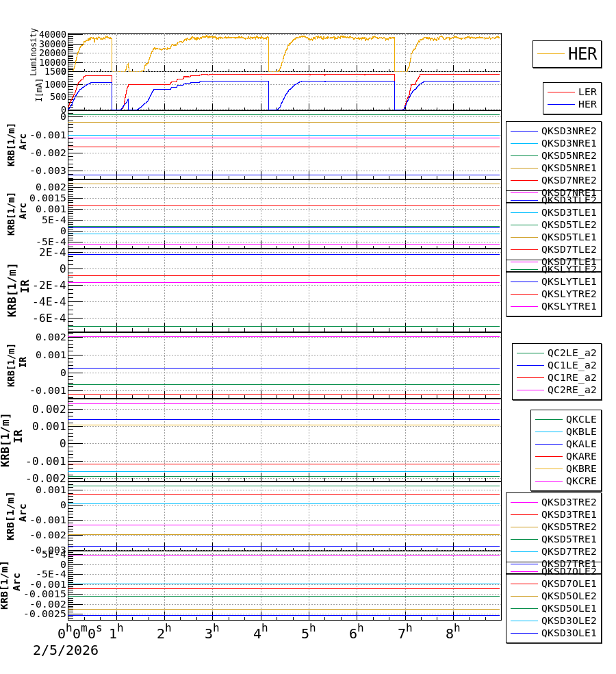The width and height of the screenshot is (616, 674).
Task: Click the QKSD5NRE1 legend label
Action: [x=569, y=168]
